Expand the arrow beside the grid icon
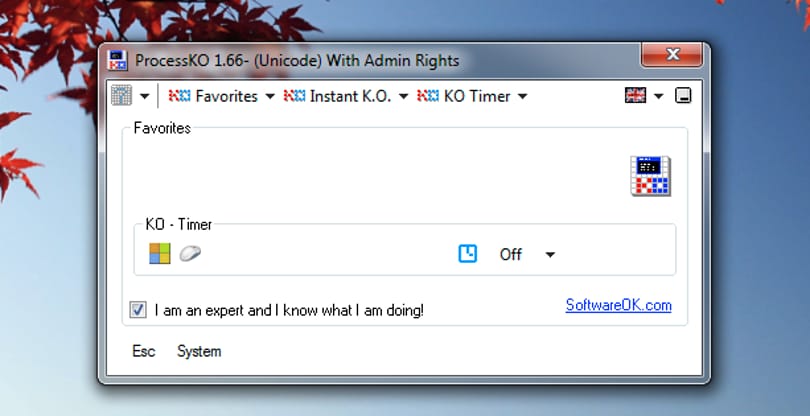The image size is (810, 416). click(145, 96)
